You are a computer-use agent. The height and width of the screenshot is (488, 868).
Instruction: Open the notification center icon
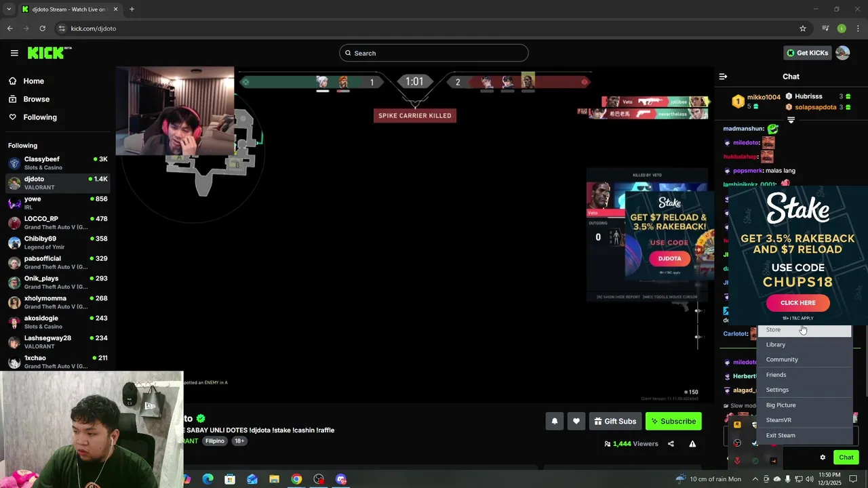pos(854,479)
